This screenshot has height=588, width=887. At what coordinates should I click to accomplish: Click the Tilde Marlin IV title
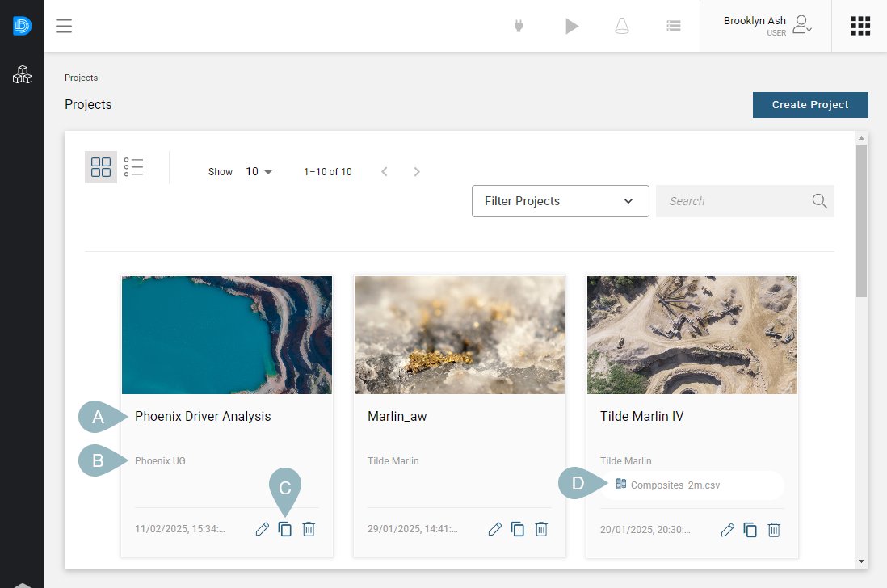[642, 417]
